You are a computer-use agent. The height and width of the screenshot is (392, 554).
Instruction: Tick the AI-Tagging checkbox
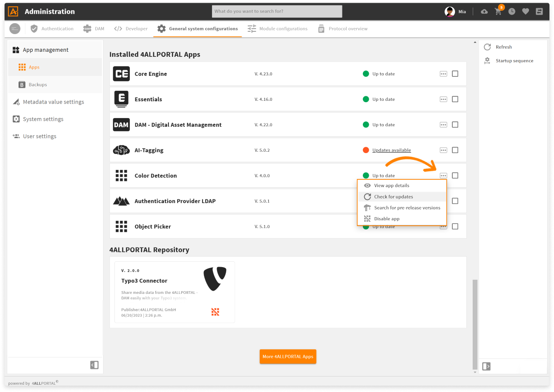455,150
